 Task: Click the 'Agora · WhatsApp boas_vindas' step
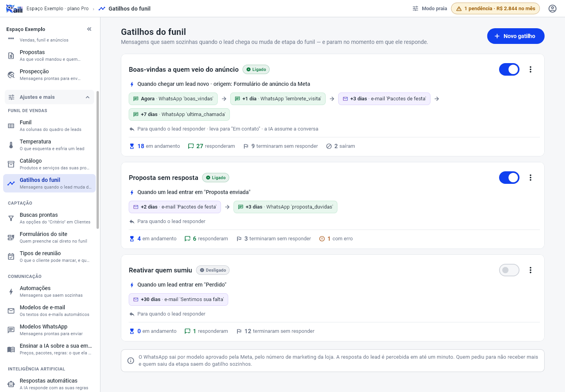tap(173, 99)
